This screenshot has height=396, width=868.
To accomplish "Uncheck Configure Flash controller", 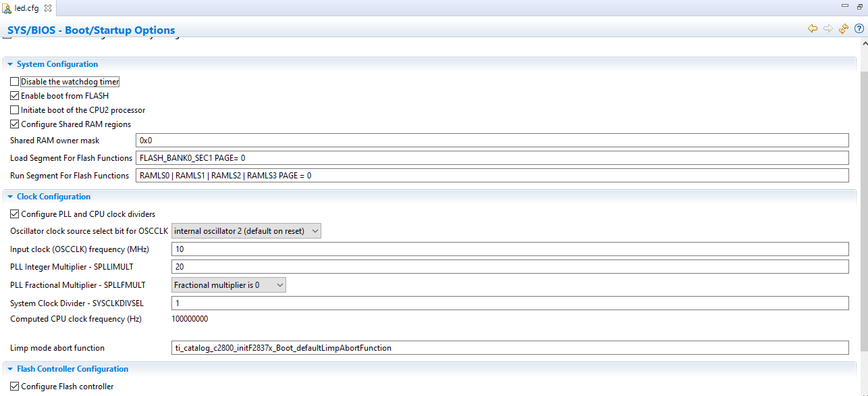I will pyautogui.click(x=13, y=386).
